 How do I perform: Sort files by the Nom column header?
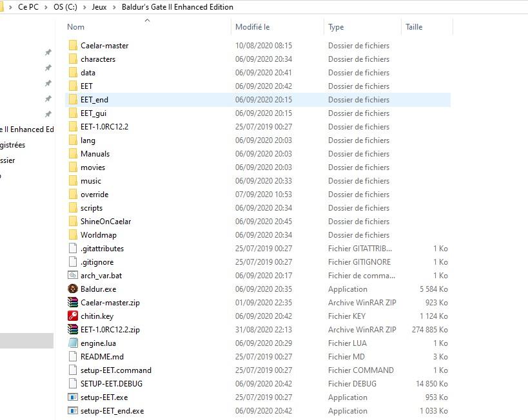(x=76, y=27)
